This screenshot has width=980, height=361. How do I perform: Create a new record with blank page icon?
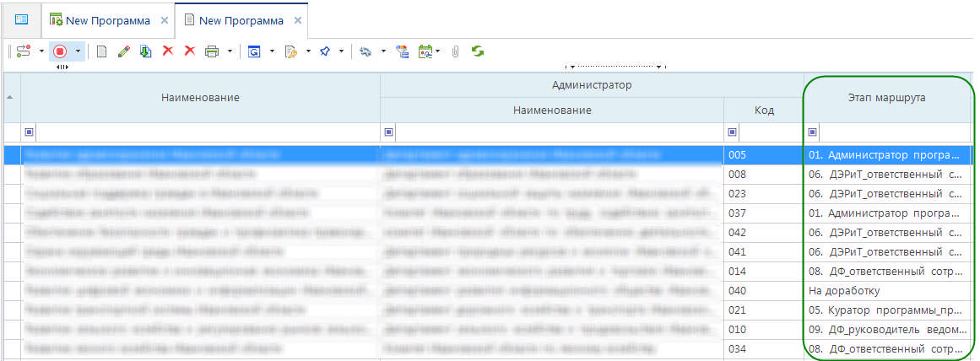[x=101, y=51]
